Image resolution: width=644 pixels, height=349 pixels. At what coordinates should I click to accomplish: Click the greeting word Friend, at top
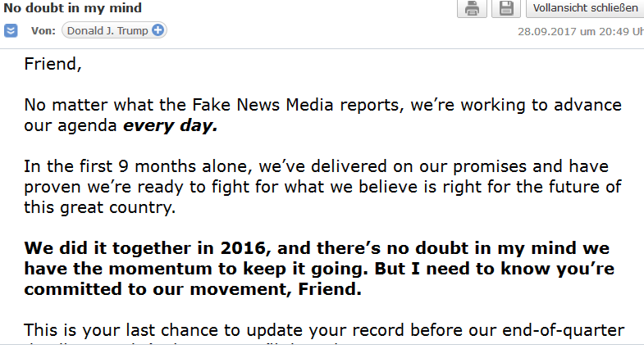[53, 63]
